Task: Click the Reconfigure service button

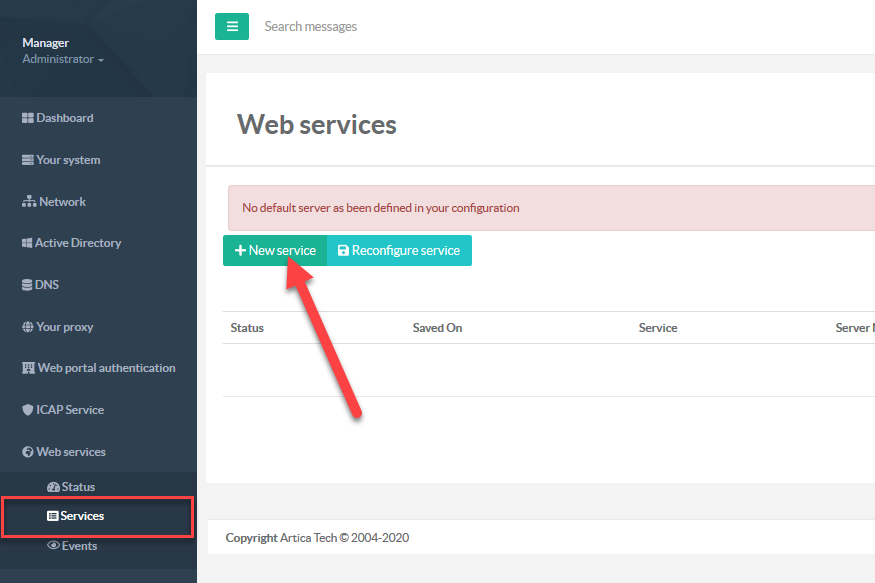Action: [x=399, y=251]
